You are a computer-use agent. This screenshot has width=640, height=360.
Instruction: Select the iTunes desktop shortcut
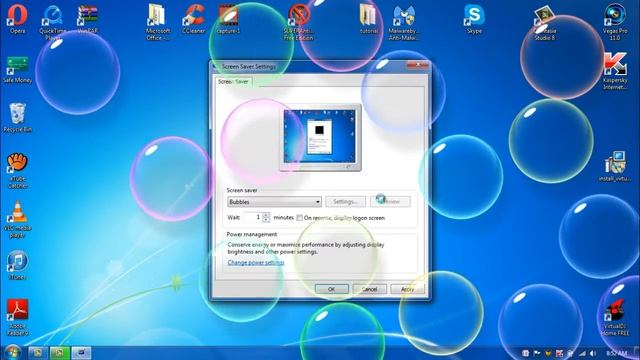coord(17,265)
